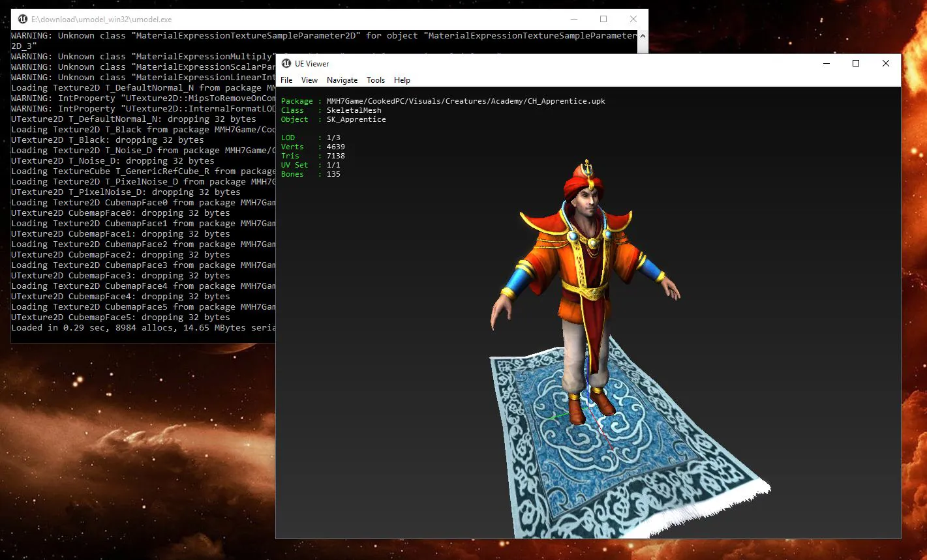Click the umodel.exe path in console title bar
Screen dimensions: 927x560
coord(102,20)
